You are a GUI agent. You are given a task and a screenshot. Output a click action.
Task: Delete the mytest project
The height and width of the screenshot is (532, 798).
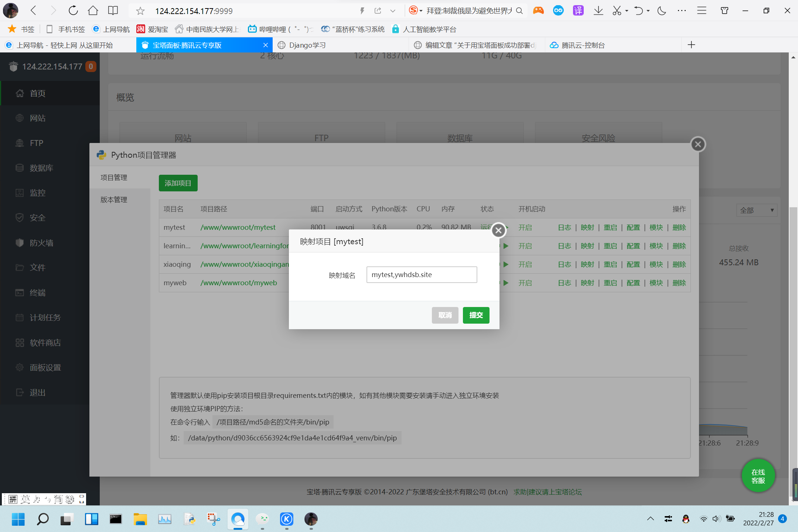pyautogui.click(x=679, y=228)
